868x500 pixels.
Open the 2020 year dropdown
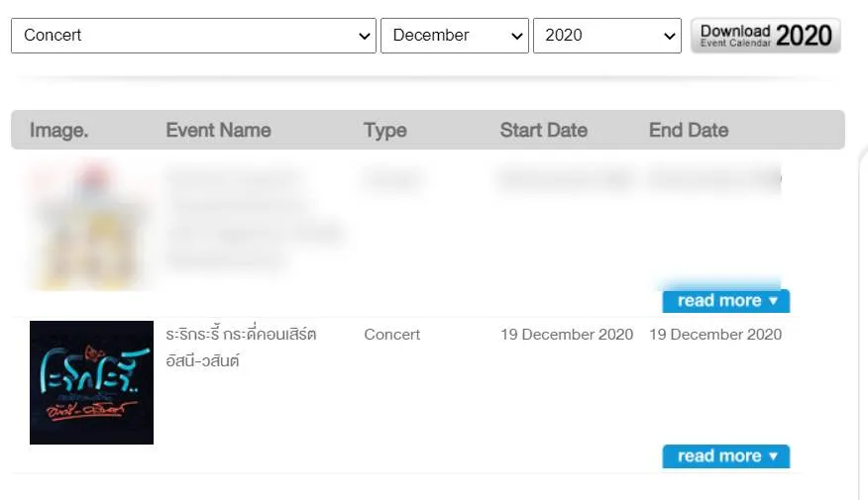pyautogui.click(x=606, y=36)
